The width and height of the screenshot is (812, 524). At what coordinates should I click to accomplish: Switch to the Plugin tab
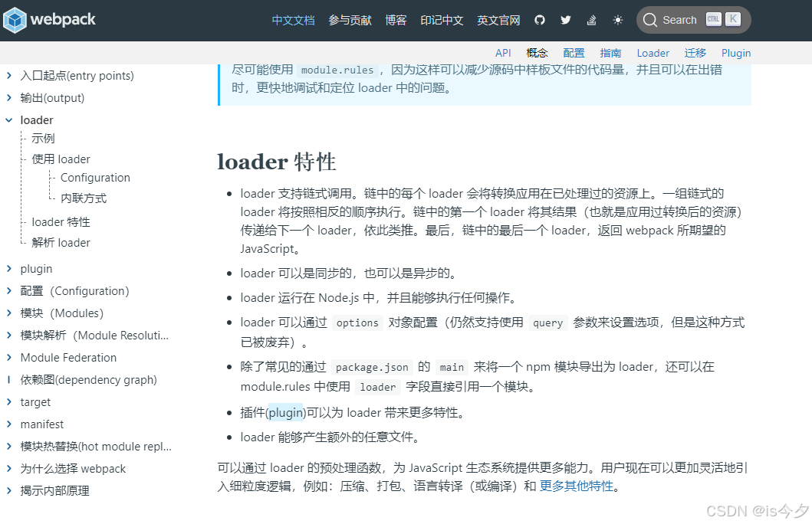pos(736,53)
